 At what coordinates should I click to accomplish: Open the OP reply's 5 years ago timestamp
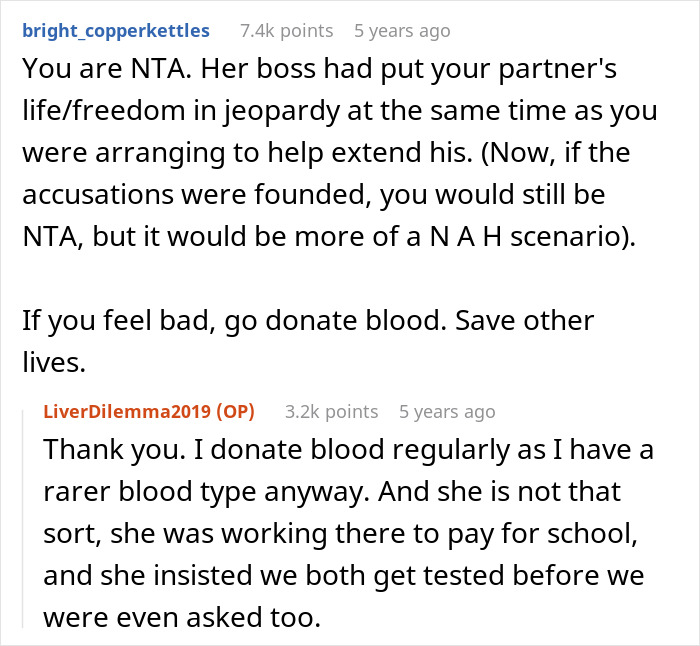(447, 411)
